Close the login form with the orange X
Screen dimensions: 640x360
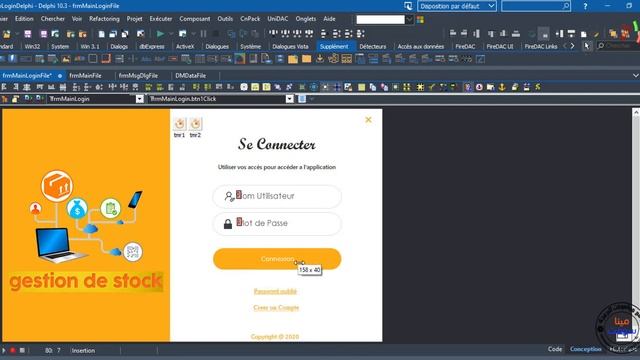(368, 120)
